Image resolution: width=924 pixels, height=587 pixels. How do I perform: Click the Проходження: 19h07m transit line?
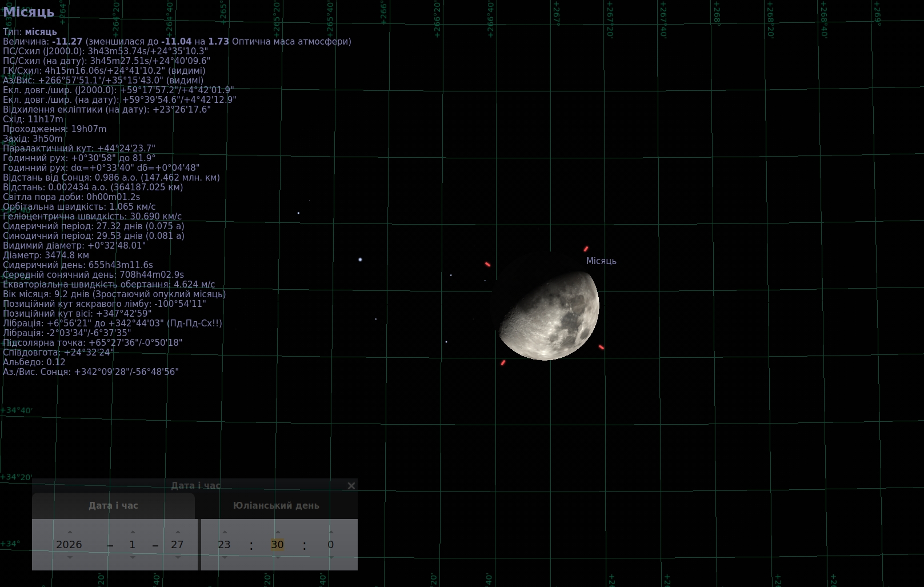55,129
